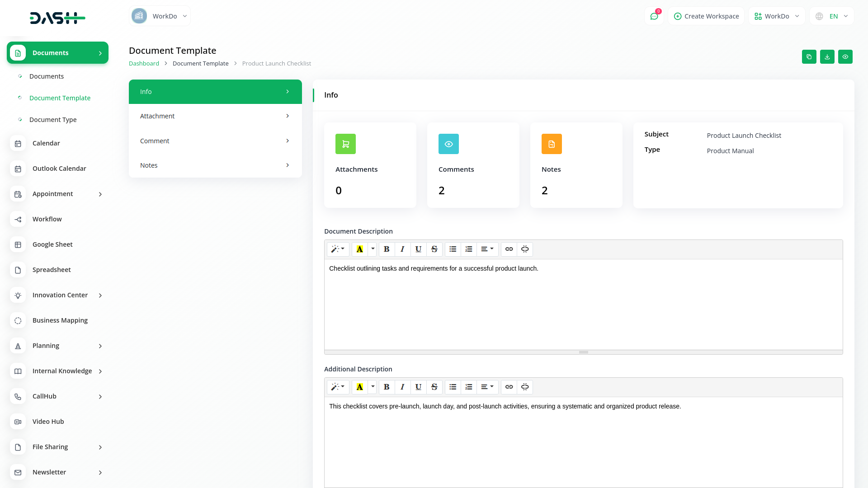
Task: Insert link in Document Description toolbar
Action: tap(509, 249)
